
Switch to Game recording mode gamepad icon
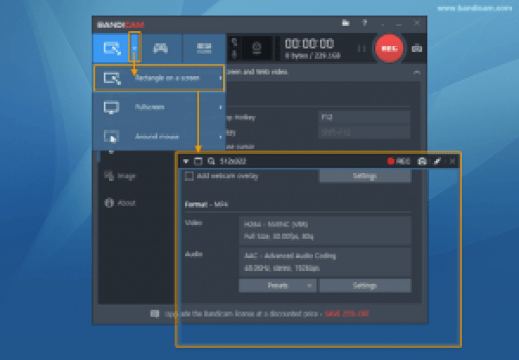coord(160,48)
